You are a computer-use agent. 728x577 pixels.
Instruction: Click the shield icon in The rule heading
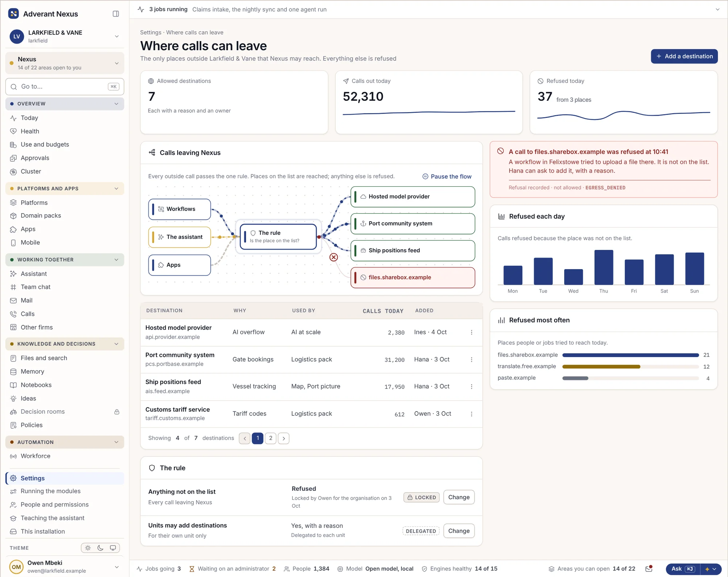point(152,468)
